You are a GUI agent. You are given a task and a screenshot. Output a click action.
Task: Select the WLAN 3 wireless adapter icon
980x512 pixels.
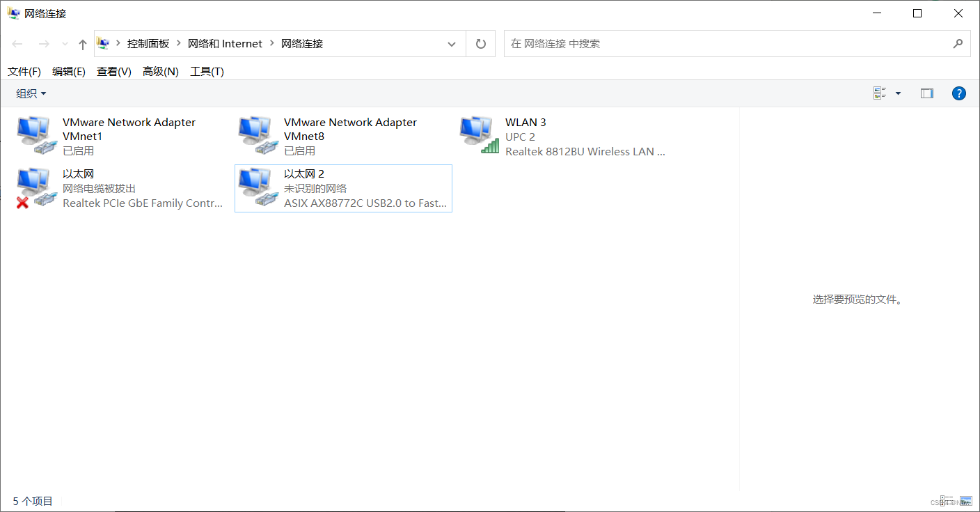tap(479, 134)
